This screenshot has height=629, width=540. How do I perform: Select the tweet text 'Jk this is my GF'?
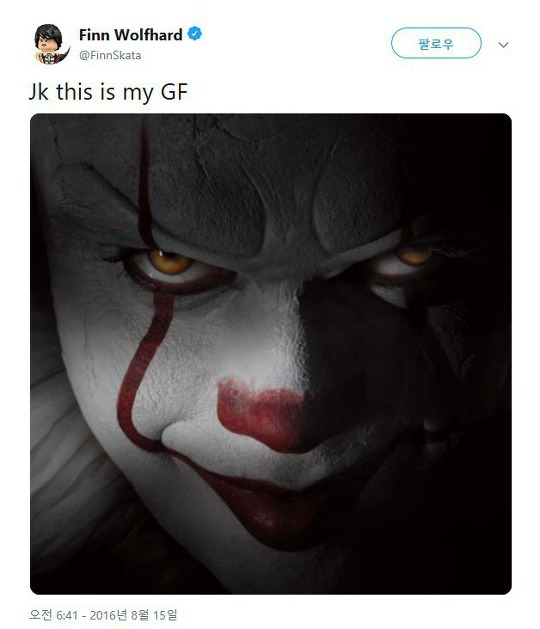pyautogui.click(x=109, y=92)
